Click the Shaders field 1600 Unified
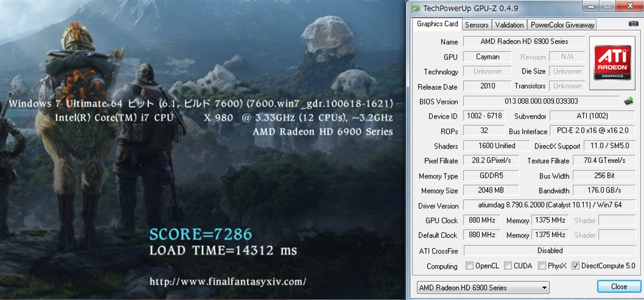644x300 pixels. (497, 145)
